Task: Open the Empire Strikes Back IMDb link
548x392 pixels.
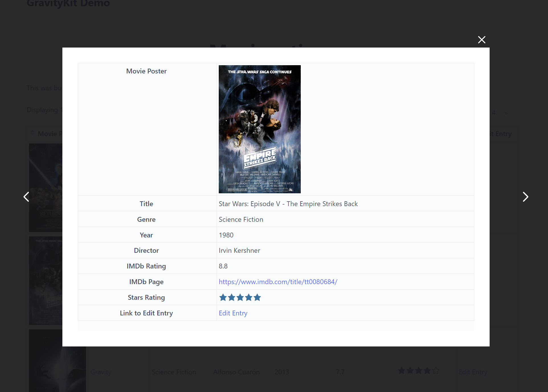Action: click(278, 282)
